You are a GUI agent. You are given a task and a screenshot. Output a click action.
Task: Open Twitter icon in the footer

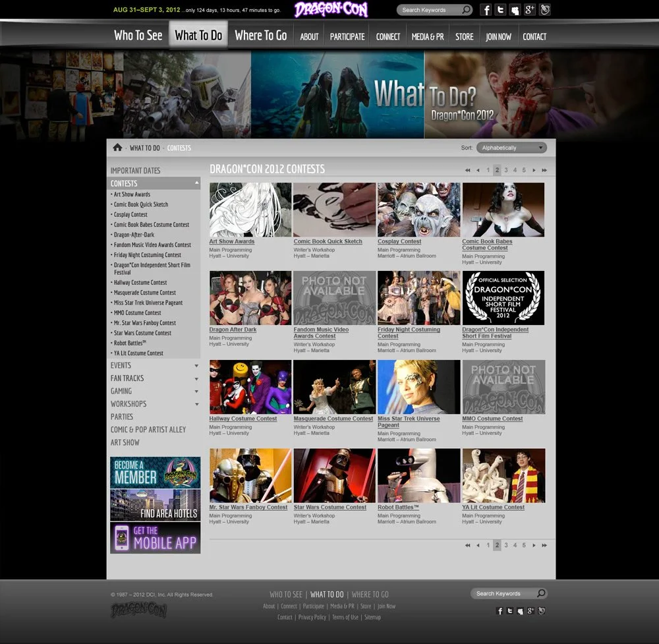[x=510, y=611]
